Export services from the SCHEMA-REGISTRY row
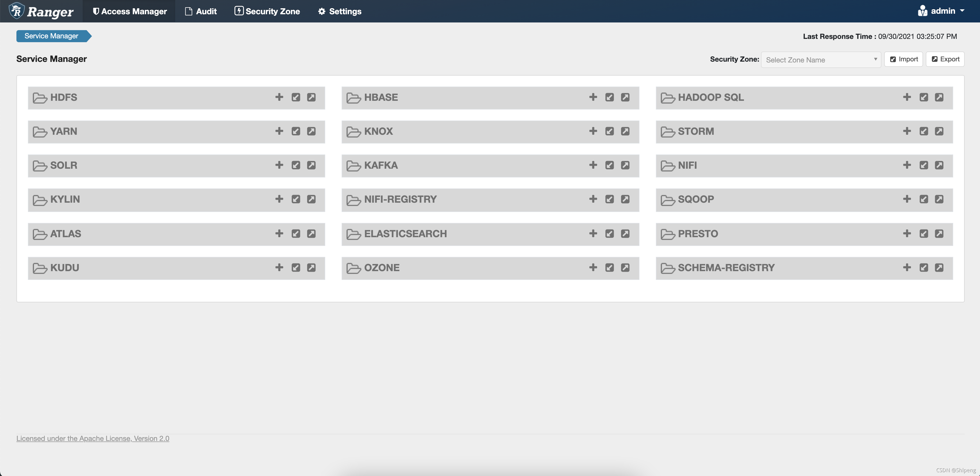The image size is (980, 476). coord(939,268)
